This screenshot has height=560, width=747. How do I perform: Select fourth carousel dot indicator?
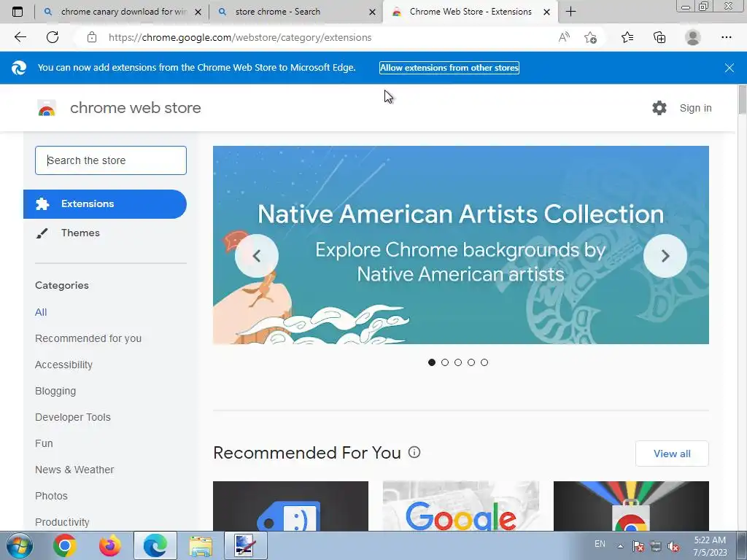(471, 362)
